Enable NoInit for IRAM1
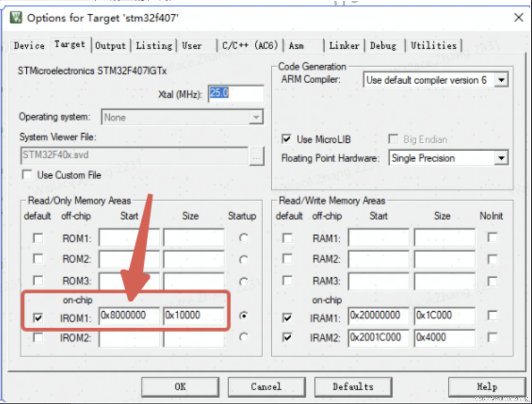This screenshot has height=404, width=532. [492, 316]
